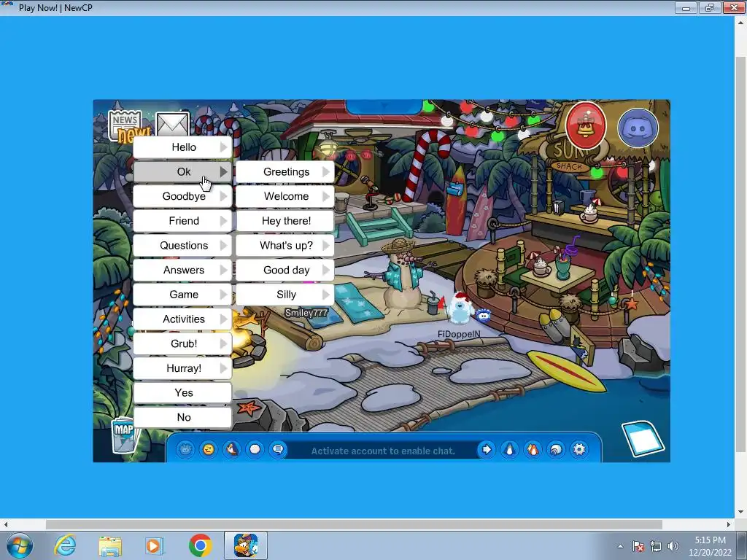Open the emoticons wink face menu
The height and width of the screenshot is (560, 747).
click(x=208, y=449)
